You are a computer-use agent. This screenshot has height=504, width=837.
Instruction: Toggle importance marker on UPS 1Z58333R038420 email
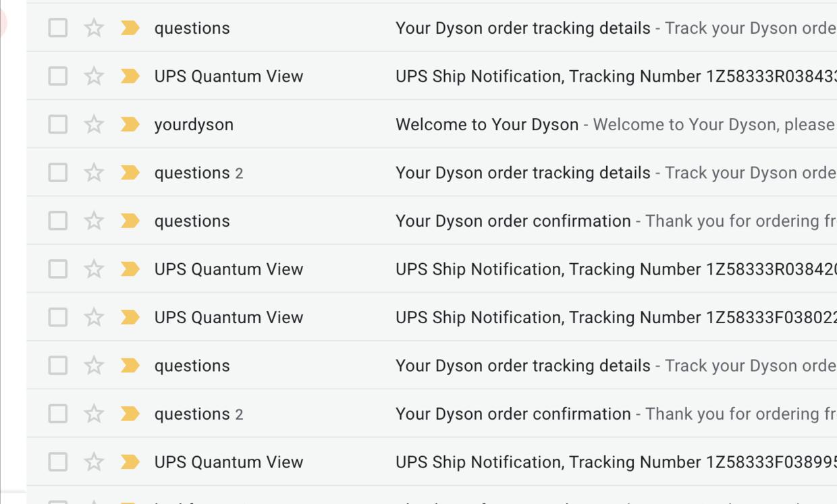(130, 269)
